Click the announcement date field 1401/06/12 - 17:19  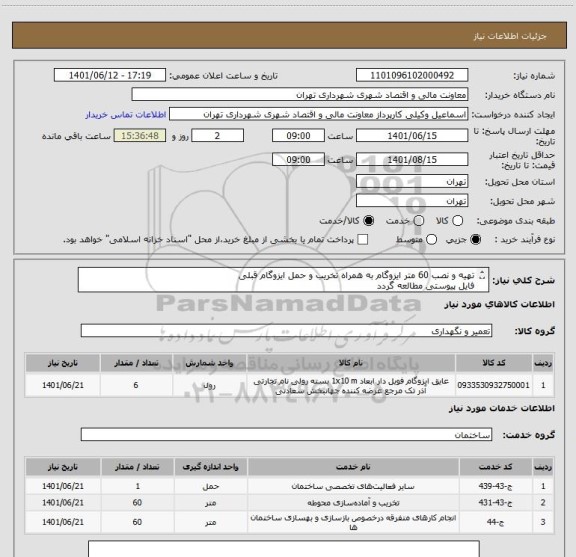(x=110, y=75)
